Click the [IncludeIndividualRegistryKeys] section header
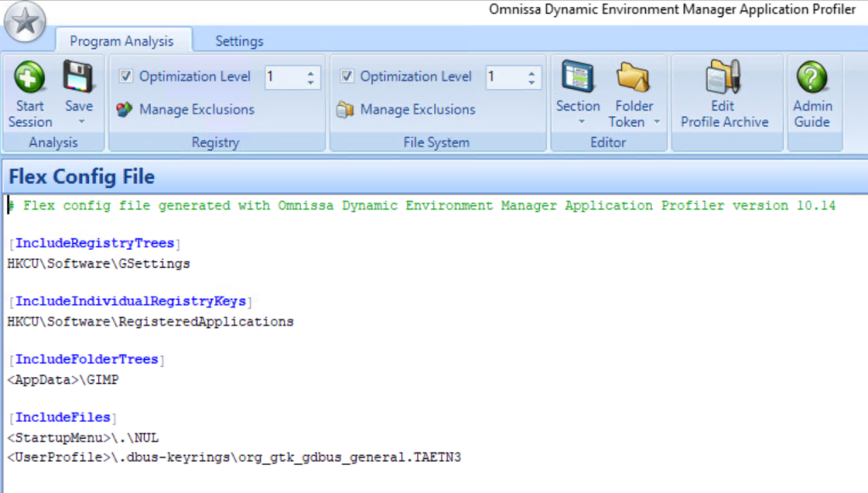This screenshot has height=493, width=868. [131, 301]
